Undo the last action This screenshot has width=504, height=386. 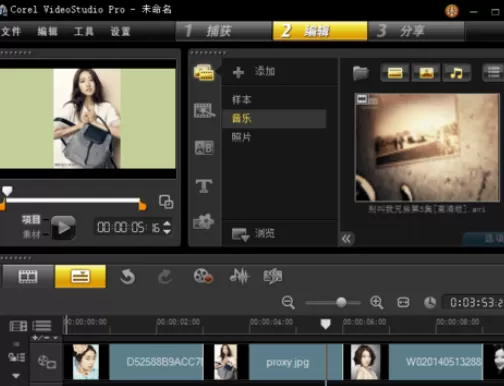[x=127, y=277]
